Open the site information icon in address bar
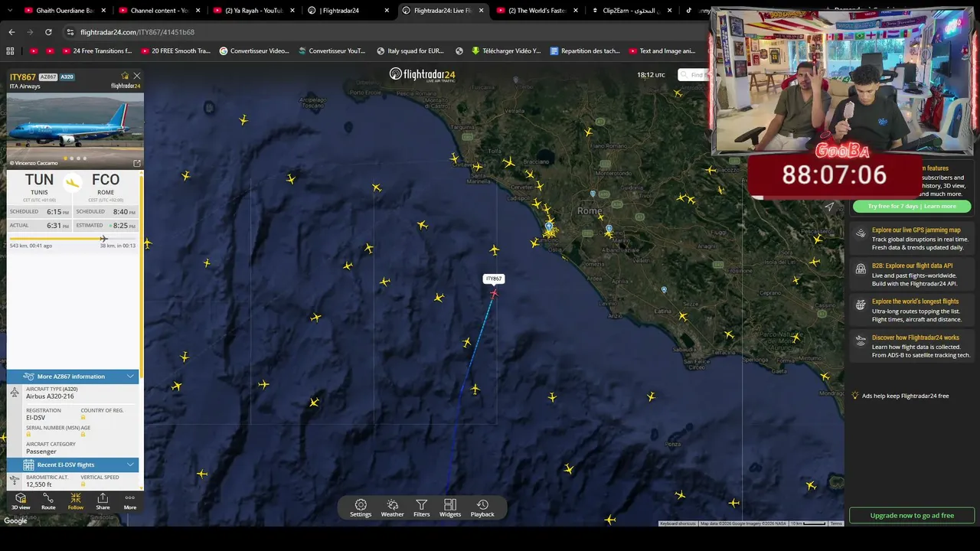 click(70, 32)
